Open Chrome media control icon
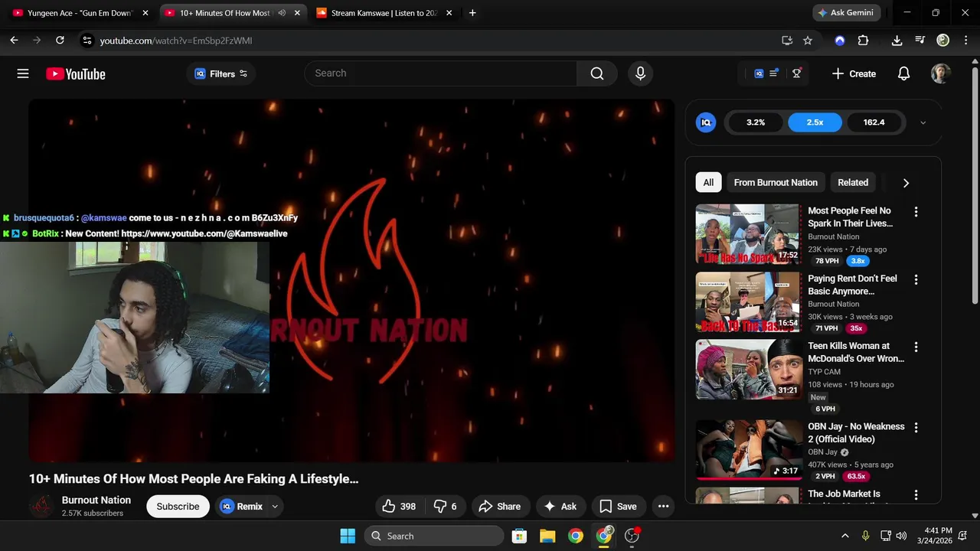Screen dimensions: 980x551 point(920,41)
